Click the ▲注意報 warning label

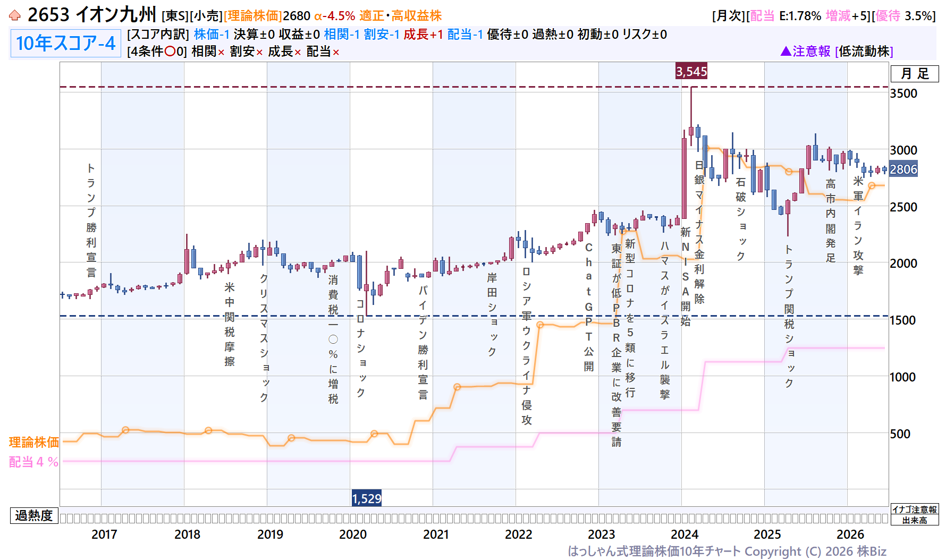click(x=805, y=52)
